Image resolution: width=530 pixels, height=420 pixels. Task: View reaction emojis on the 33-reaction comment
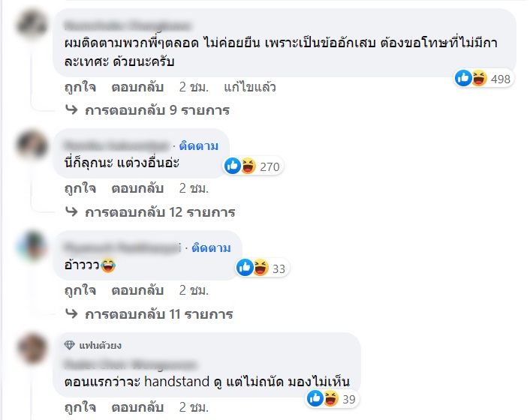(x=253, y=266)
